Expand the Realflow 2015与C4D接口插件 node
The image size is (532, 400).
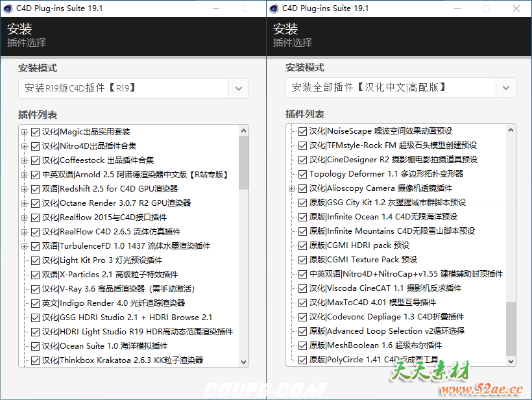pyautogui.click(x=25, y=218)
